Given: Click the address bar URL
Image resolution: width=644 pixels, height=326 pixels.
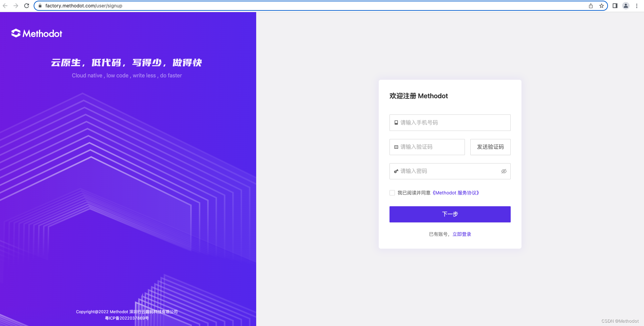Looking at the screenshot, I should click(x=84, y=6).
